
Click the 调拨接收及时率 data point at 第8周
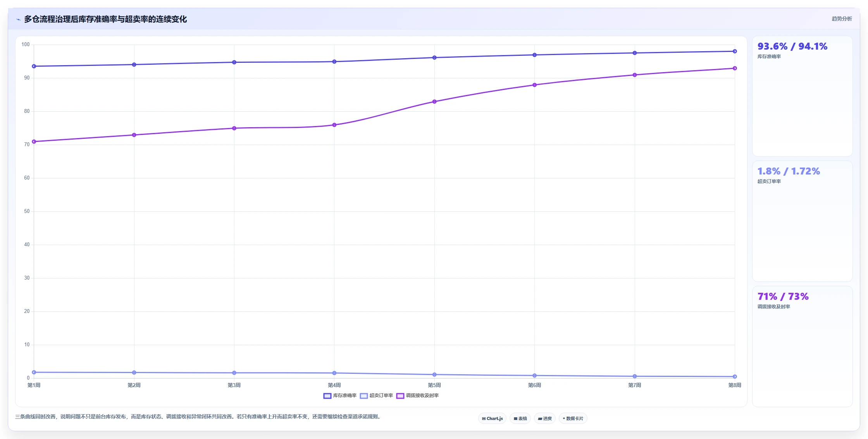point(735,68)
